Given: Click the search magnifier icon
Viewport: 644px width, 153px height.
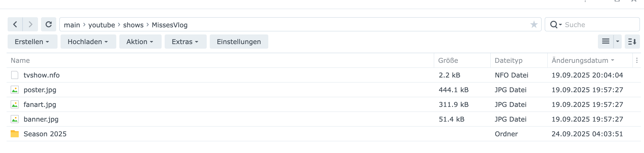Looking at the screenshot, I should coord(554,25).
